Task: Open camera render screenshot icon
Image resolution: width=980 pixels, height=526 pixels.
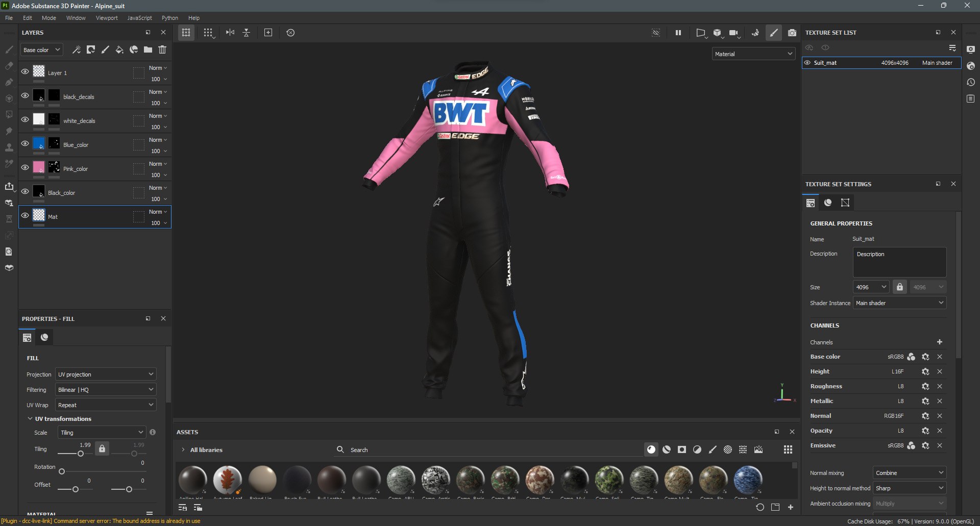Action: tap(792, 33)
